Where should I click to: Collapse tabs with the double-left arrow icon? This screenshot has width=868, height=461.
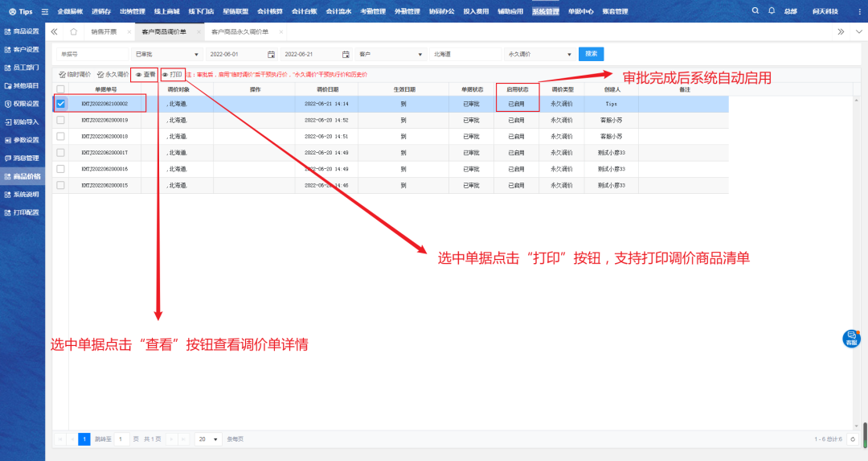(54, 31)
